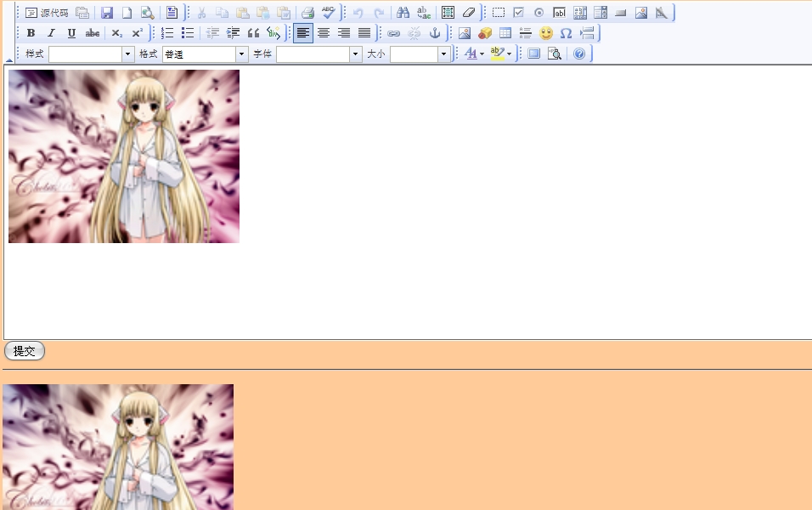Click the Select All icon
The height and width of the screenshot is (510, 812).
coord(448,13)
